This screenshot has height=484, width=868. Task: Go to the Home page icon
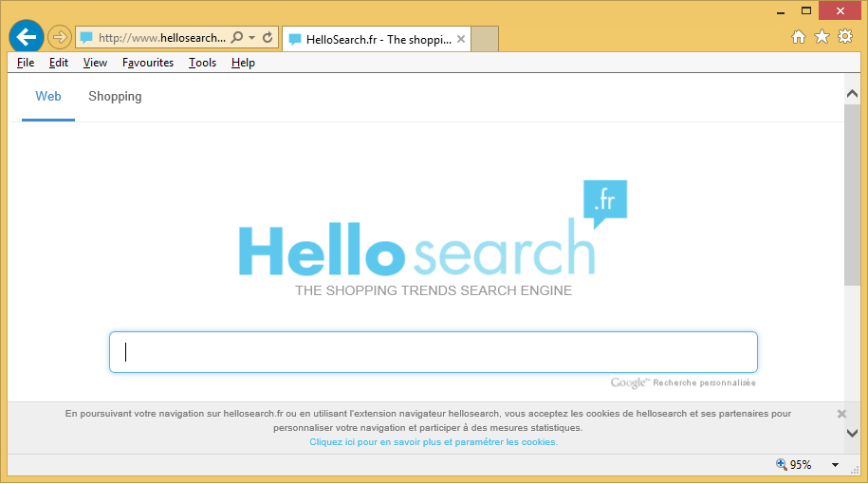(x=798, y=37)
